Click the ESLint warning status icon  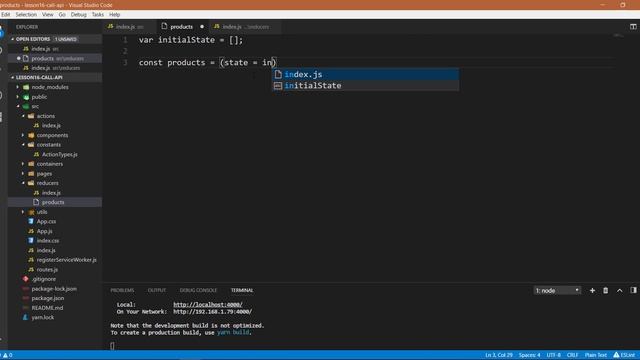pos(616,355)
